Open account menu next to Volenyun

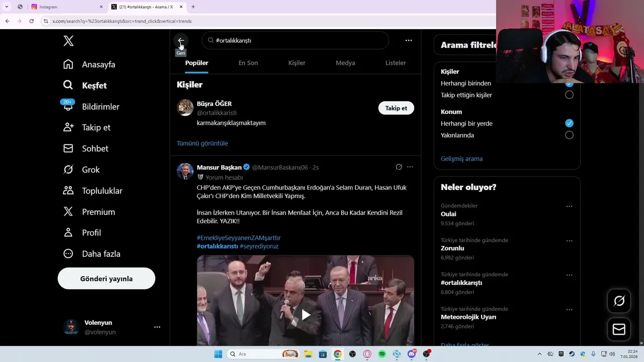157,327
